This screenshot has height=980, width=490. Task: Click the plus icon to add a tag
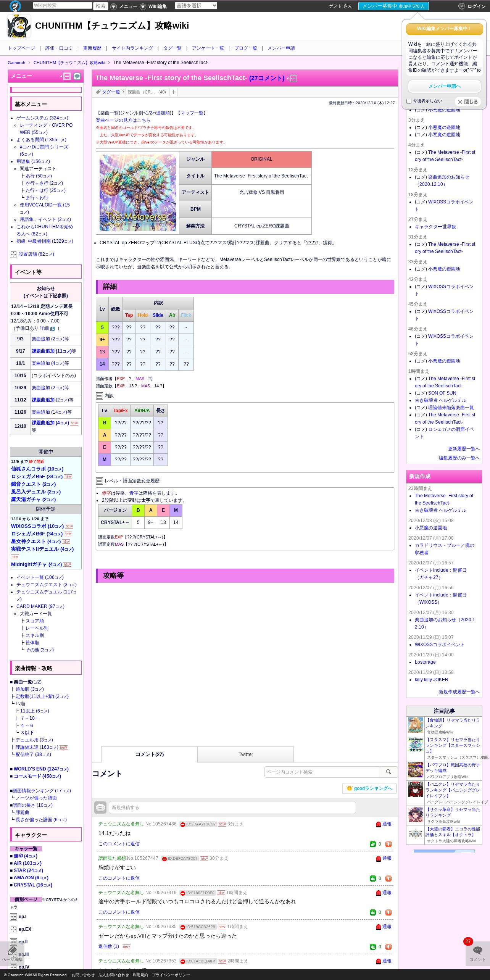coord(174,92)
